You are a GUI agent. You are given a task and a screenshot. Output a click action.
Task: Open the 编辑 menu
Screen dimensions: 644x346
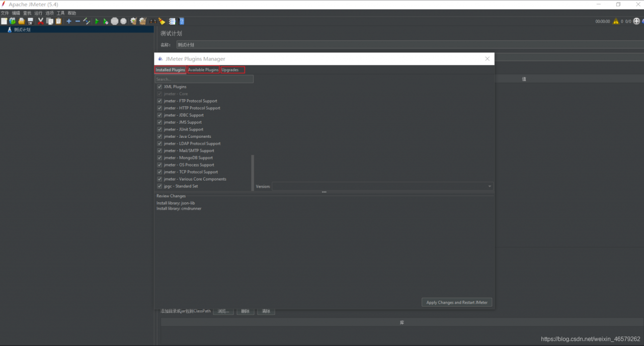[x=16, y=13]
